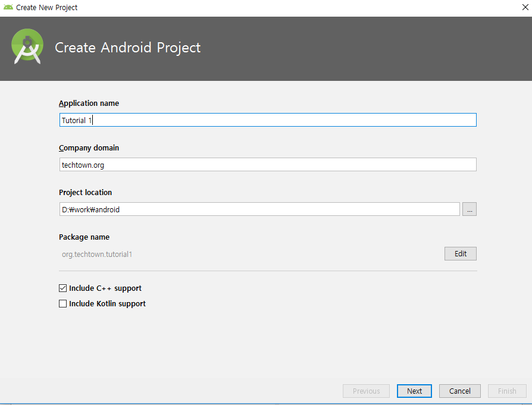Click the disabled Previous button

[366, 391]
